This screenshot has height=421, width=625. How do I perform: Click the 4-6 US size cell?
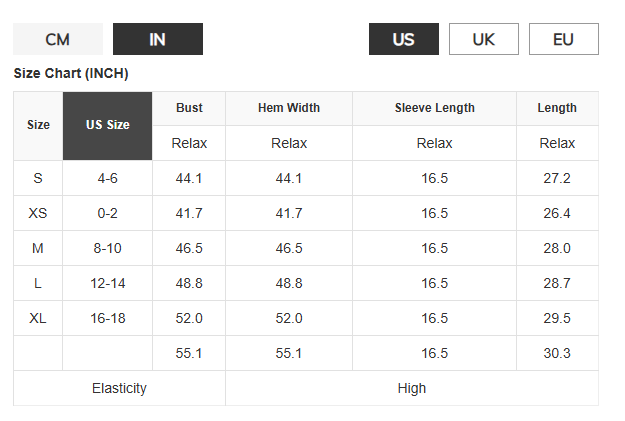click(107, 178)
